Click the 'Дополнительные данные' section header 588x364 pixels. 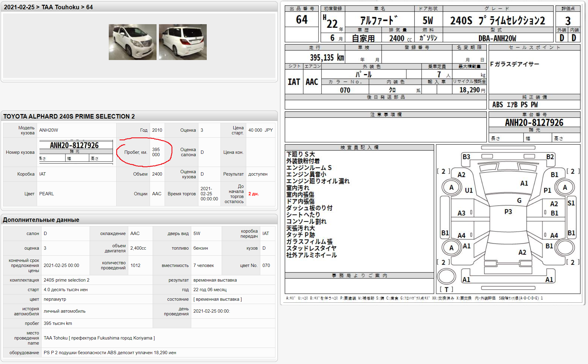click(x=41, y=220)
